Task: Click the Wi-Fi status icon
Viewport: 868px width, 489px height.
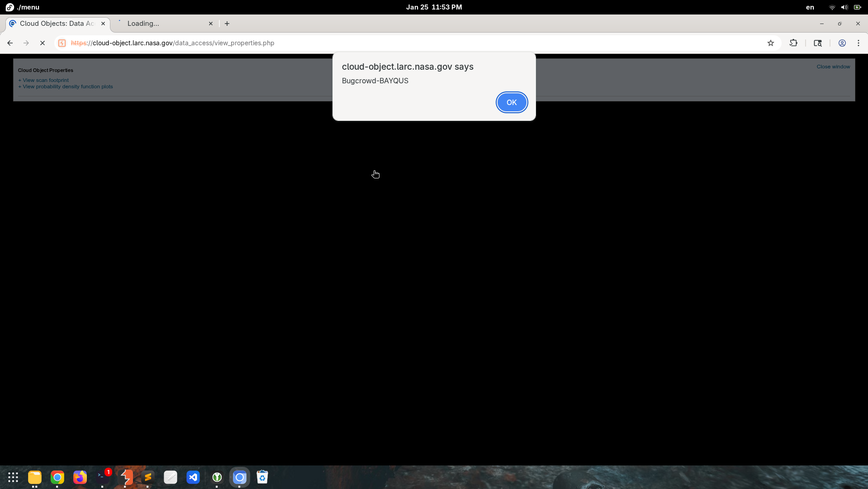Action: (x=832, y=7)
